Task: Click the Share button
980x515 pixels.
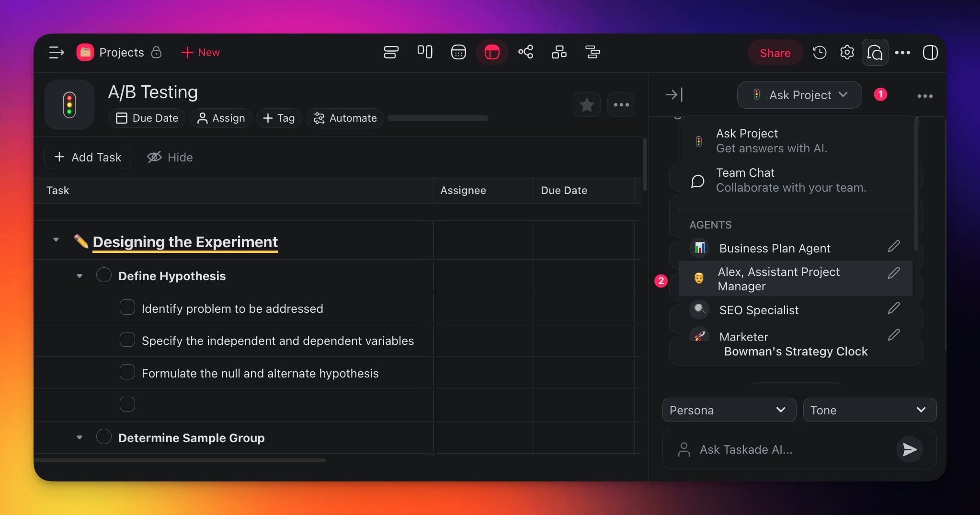Action: click(775, 53)
